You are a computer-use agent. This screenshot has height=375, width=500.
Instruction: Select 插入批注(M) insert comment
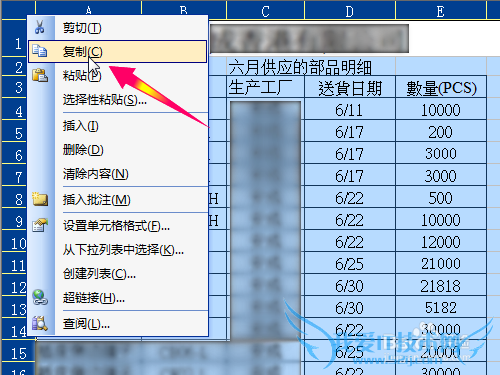(117, 200)
